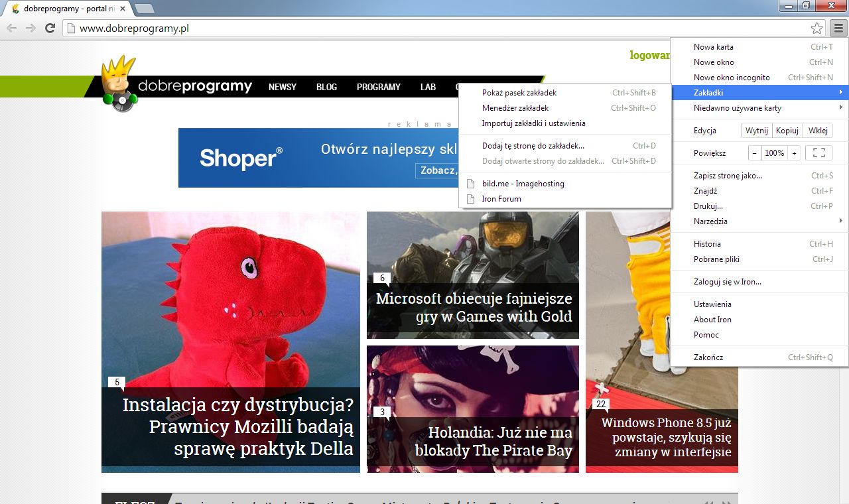Click the browser Back arrow
The height and width of the screenshot is (504, 849).
(x=11, y=28)
